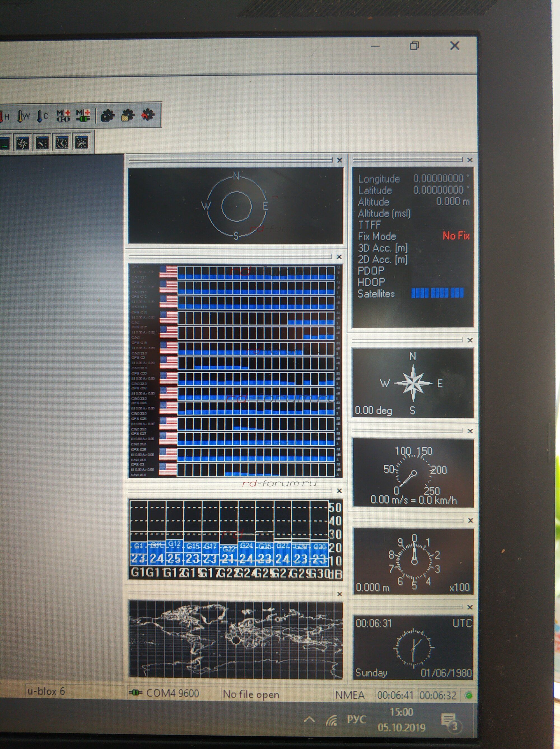Click the Sunday day label
This screenshot has width=560, height=749.
pos(371,673)
